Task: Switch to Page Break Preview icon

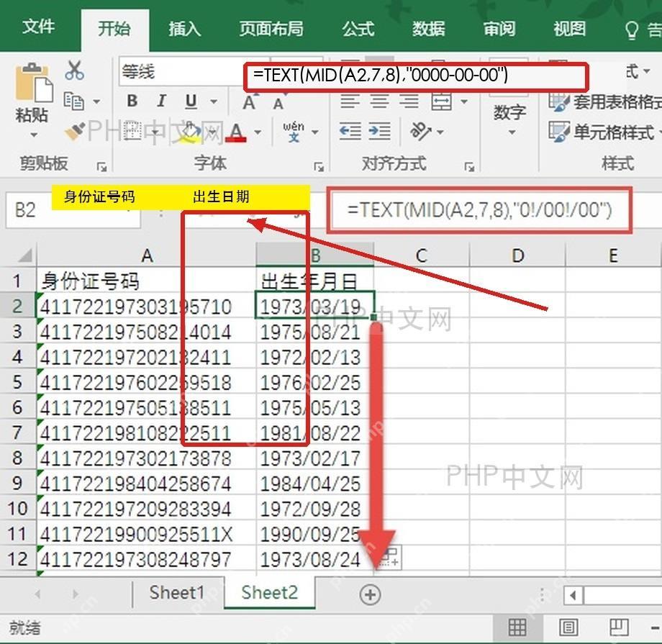Action: (619, 627)
